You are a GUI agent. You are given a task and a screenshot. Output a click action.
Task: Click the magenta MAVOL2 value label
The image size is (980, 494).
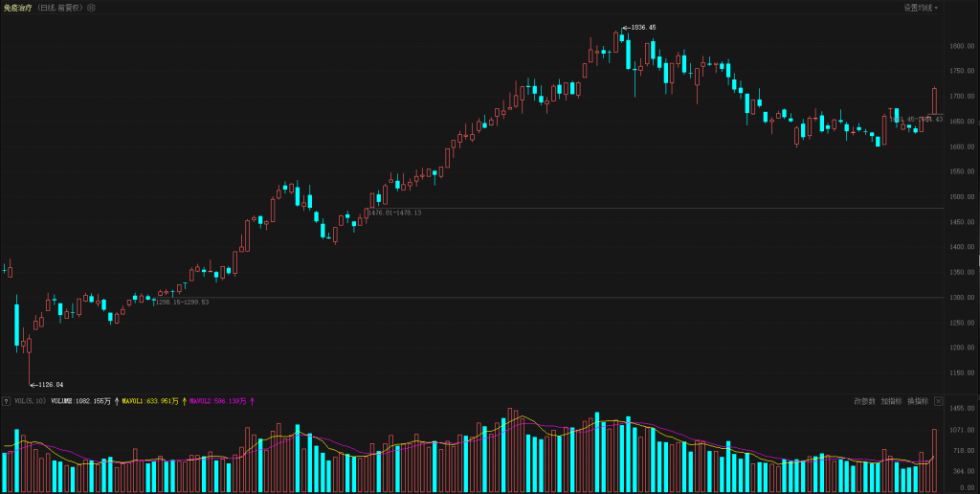click(x=216, y=401)
